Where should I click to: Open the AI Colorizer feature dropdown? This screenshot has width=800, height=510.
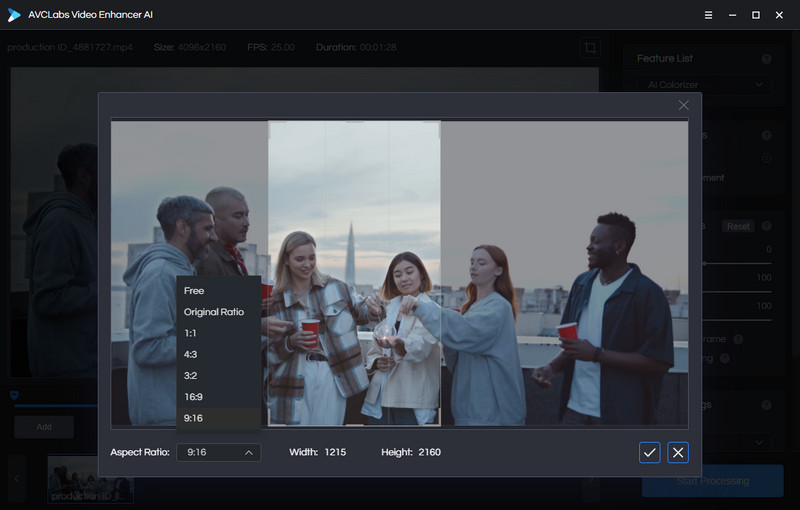click(x=704, y=85)
